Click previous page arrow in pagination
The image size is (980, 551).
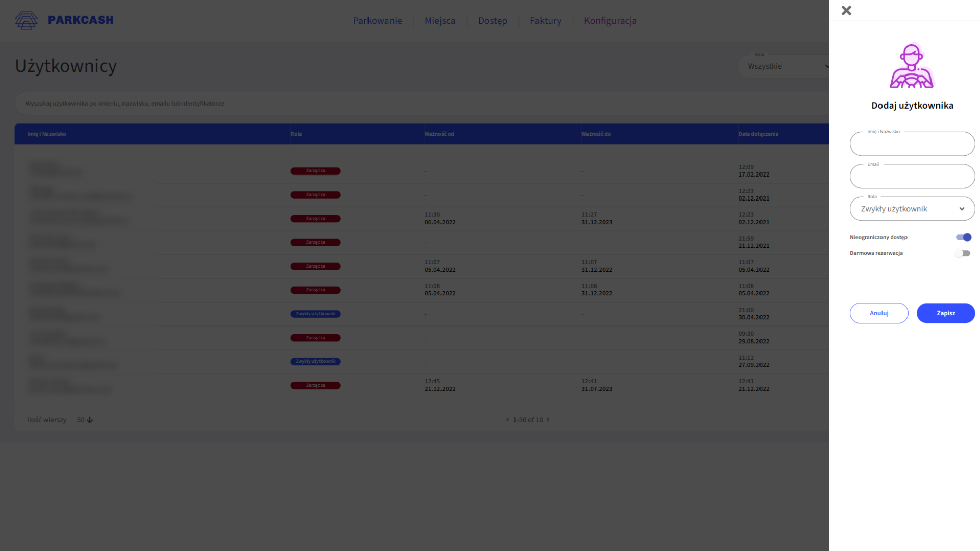tap(507, 420)
